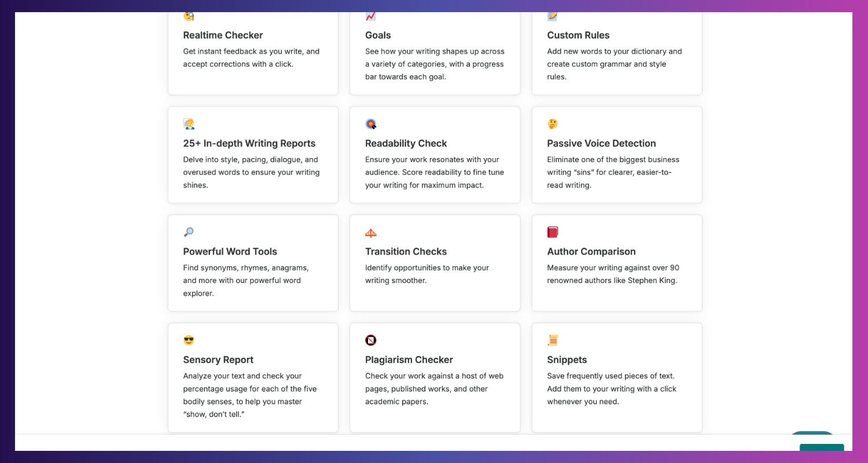The height and width of the screenshot is (463, 868).
Task: Click the Snippets heading
Action: (567, 360)
